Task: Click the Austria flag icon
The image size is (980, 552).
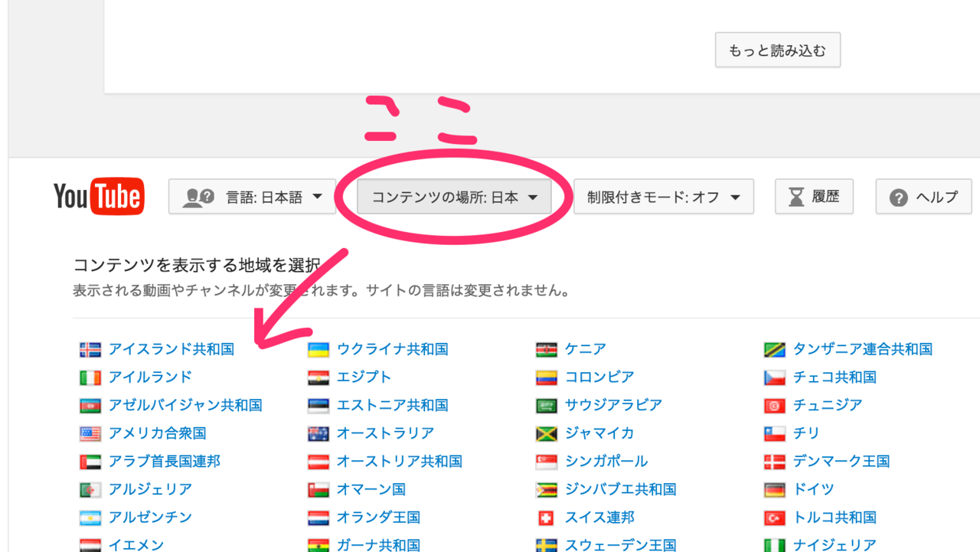Action: pos(318,462)
